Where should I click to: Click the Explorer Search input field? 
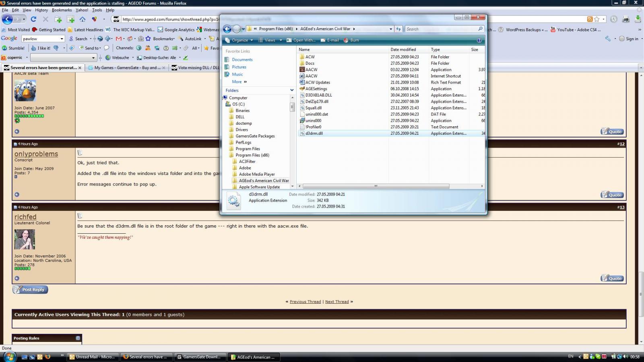point(441,29)
